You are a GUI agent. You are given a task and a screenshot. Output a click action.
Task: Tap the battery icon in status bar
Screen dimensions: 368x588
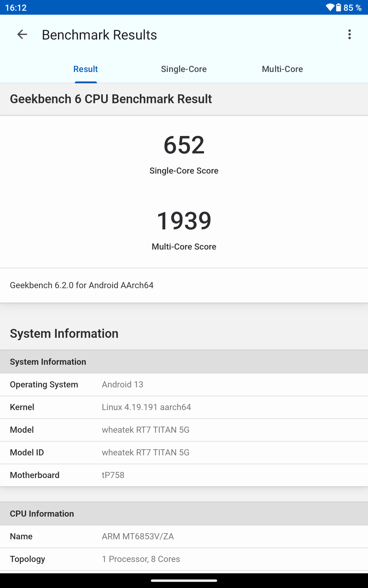tap(339, 7)
